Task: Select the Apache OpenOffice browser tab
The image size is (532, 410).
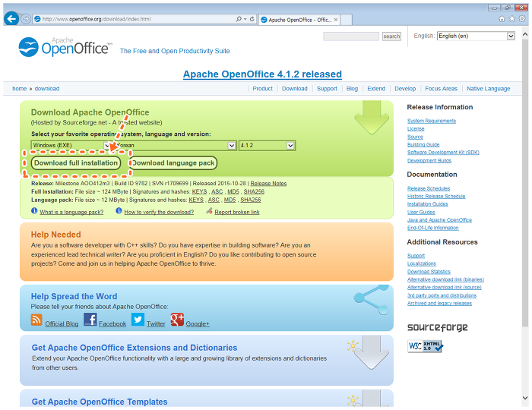Action: (299, 20)
